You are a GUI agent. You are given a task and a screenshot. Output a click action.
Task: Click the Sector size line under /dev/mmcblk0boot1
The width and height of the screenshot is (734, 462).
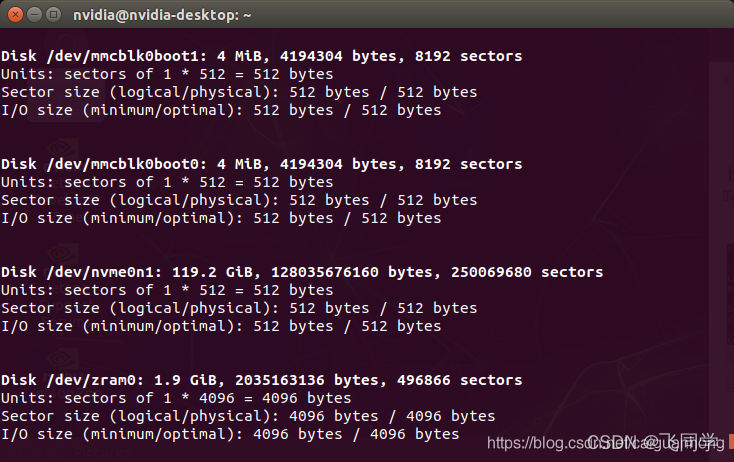239,92
